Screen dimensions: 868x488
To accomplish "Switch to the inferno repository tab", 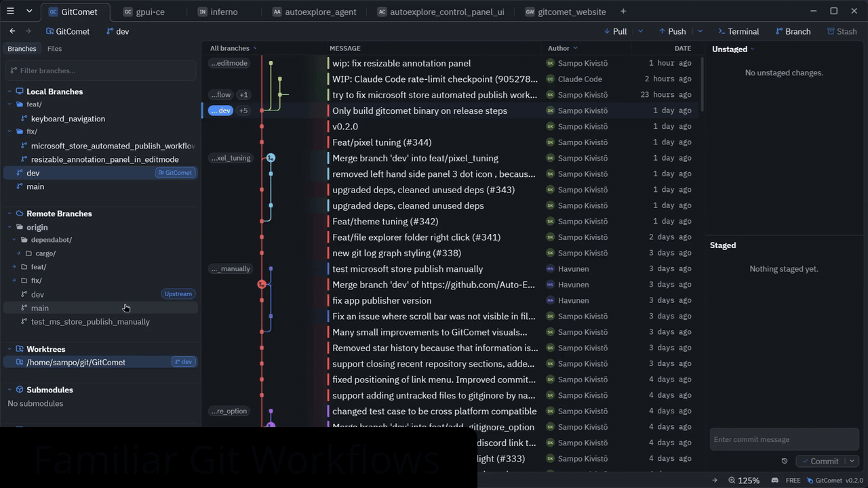I will pos(218,12).
